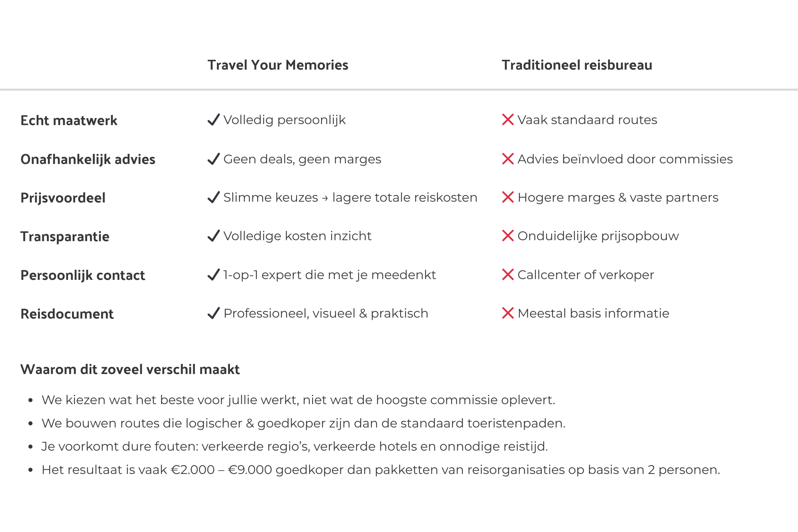Click the red cross beside Vaak standaard routes
Screen dimensions: 798x532
click(507, 119)
